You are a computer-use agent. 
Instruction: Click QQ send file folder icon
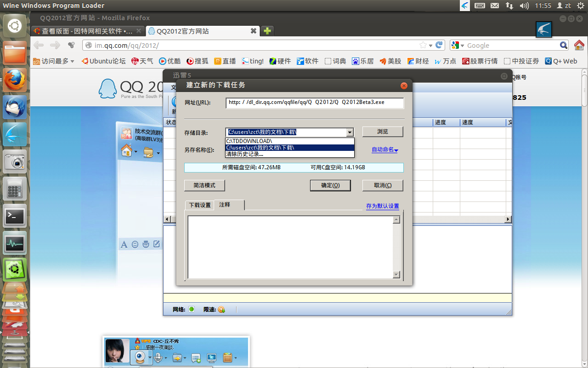point(177,357)
